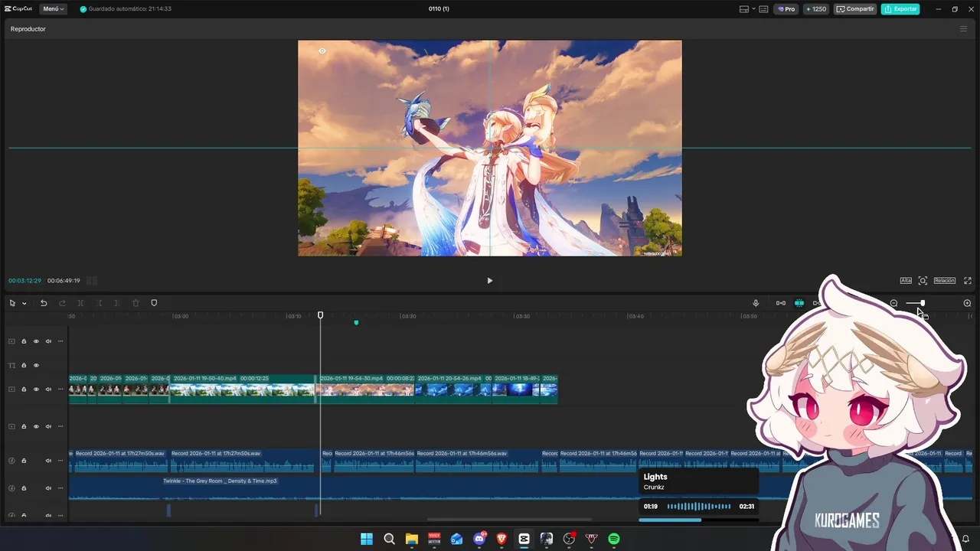The width and height of the screenshot is (980, 551).
Task: Mute the main video clips track
Action: tap(48, 390)
